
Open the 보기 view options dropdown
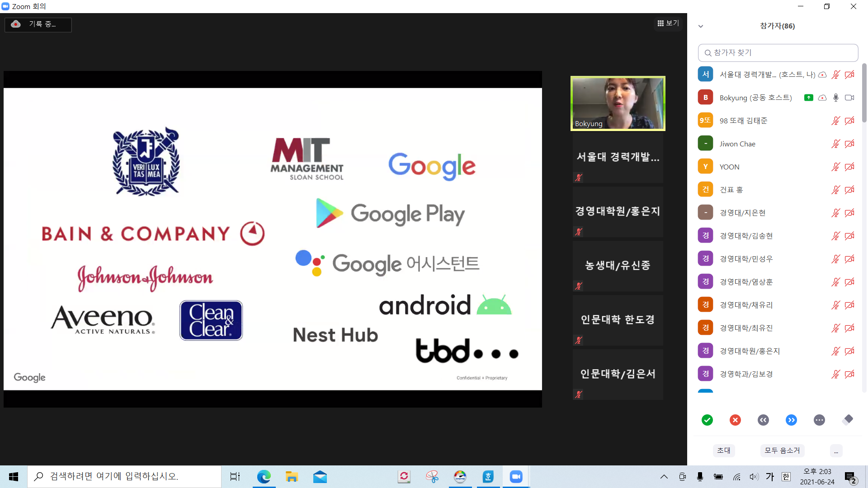668,23
